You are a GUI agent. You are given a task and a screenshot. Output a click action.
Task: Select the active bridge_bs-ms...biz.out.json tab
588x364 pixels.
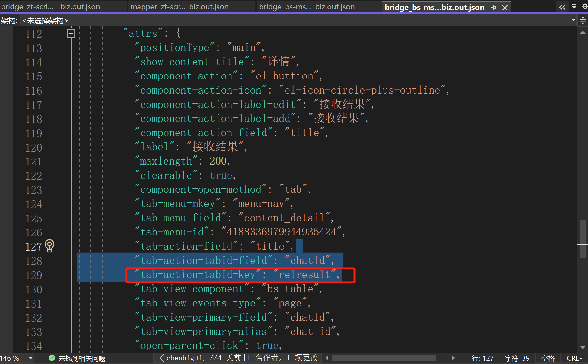click(434, 7)
